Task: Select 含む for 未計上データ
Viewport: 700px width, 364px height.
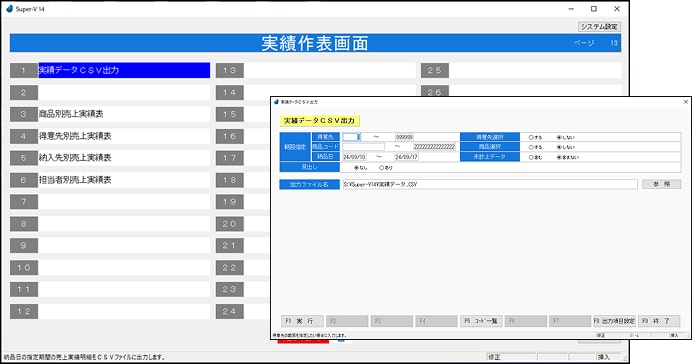Action: coord(535,157)
